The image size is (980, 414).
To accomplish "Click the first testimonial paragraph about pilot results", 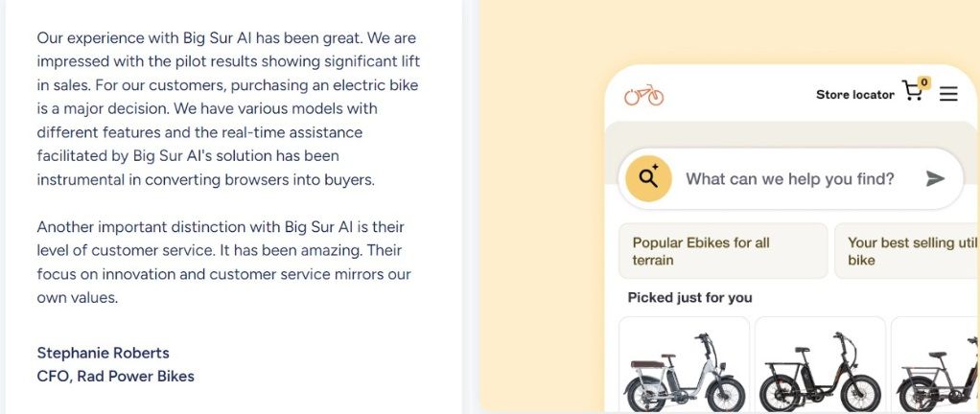I will pos(227,108).
